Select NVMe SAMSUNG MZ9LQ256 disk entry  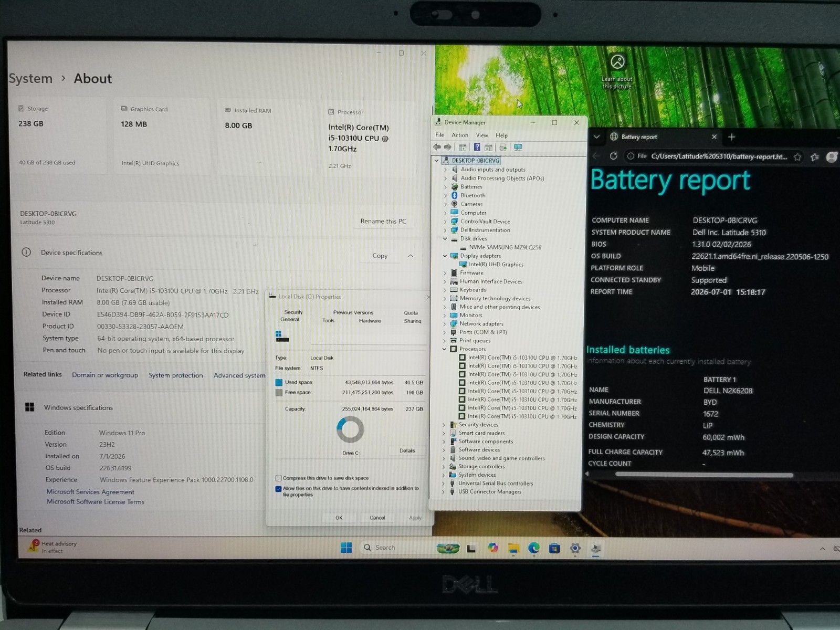505,247
